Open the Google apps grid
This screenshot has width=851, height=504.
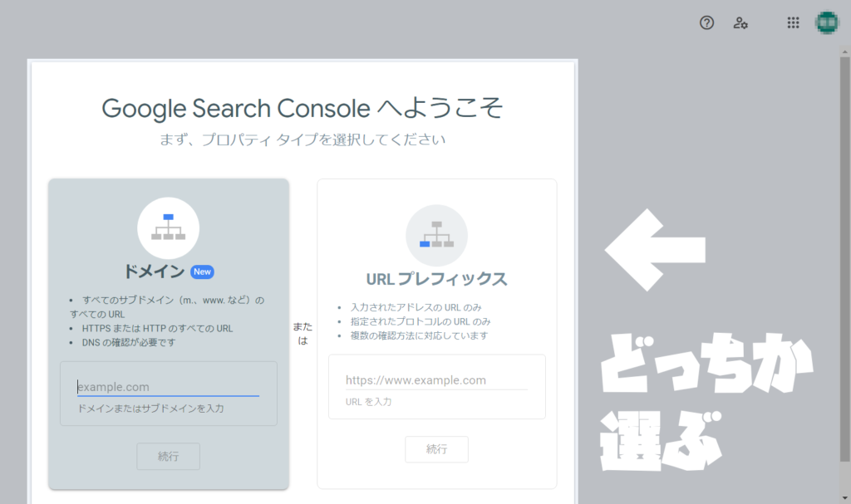click(x=793, y=22)
